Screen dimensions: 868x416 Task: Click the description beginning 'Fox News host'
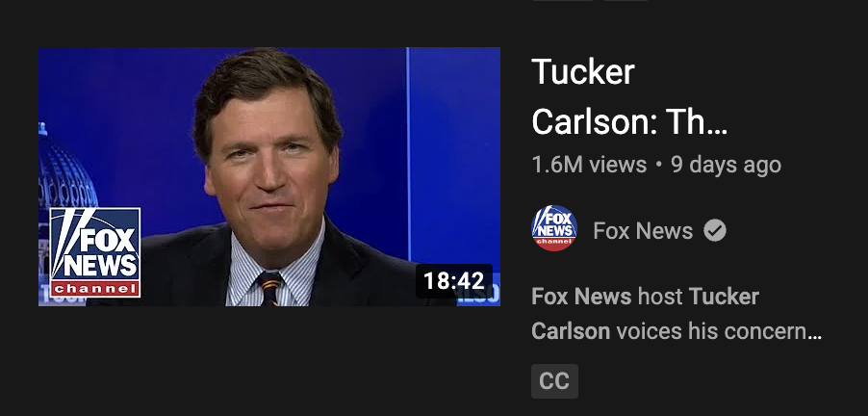point(677,314)
